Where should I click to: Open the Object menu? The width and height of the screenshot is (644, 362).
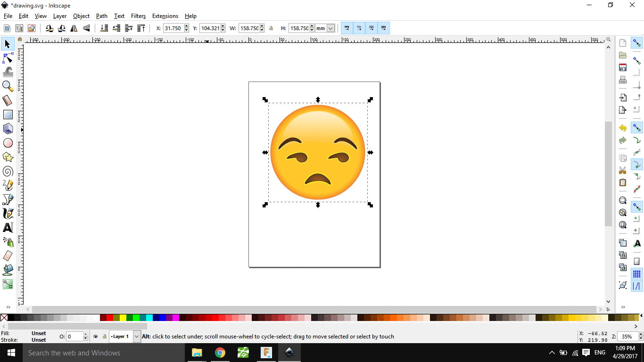click(81, 16)
